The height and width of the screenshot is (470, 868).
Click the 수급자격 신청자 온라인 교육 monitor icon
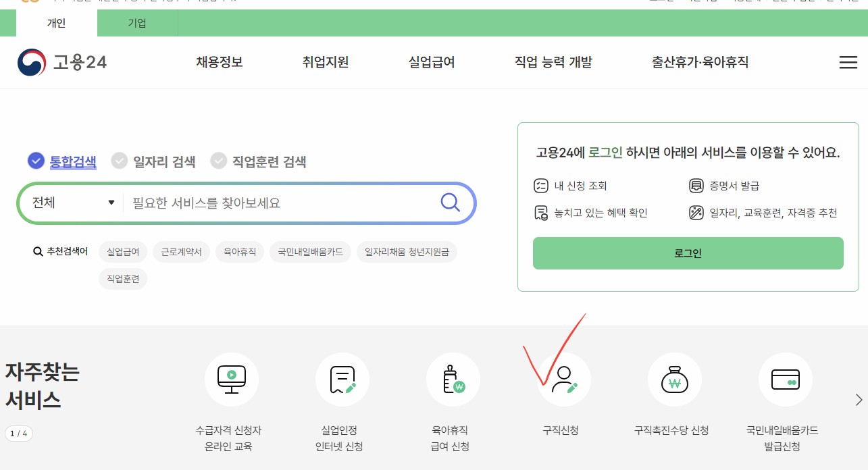(232, 379)
